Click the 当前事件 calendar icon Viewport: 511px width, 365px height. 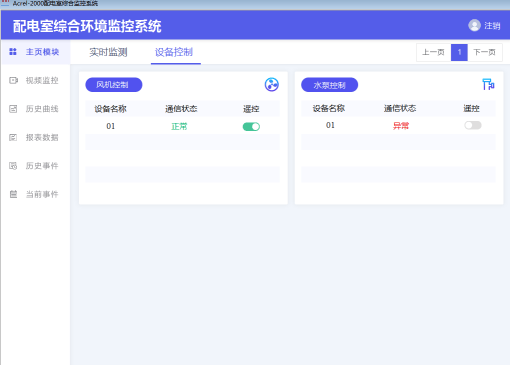click(13, 194)
